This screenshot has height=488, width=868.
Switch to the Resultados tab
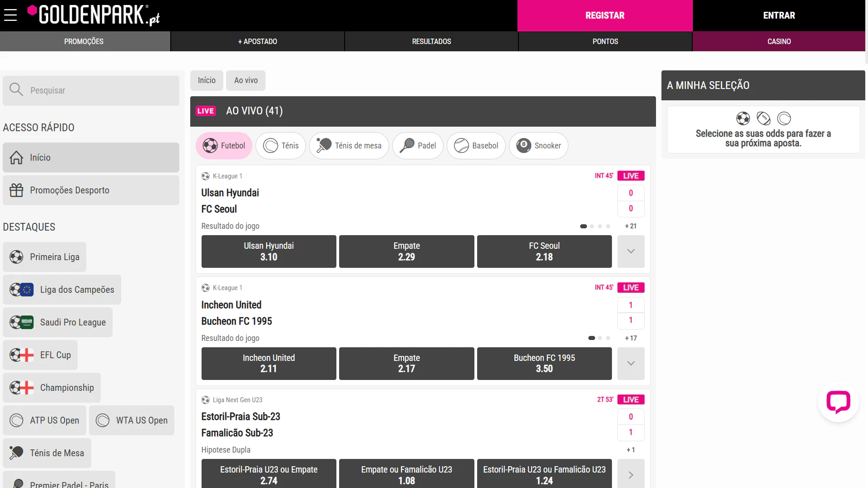pos(431,41)
